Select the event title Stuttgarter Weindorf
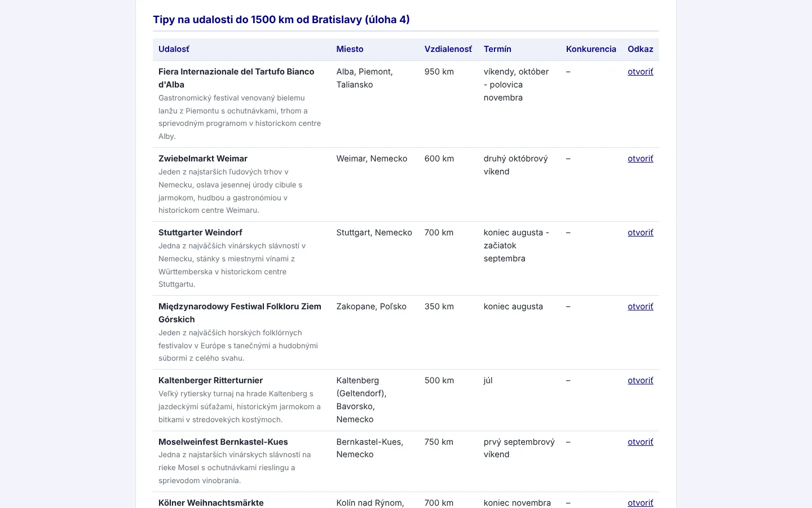 pyautogui.click(x=200, y=233)
